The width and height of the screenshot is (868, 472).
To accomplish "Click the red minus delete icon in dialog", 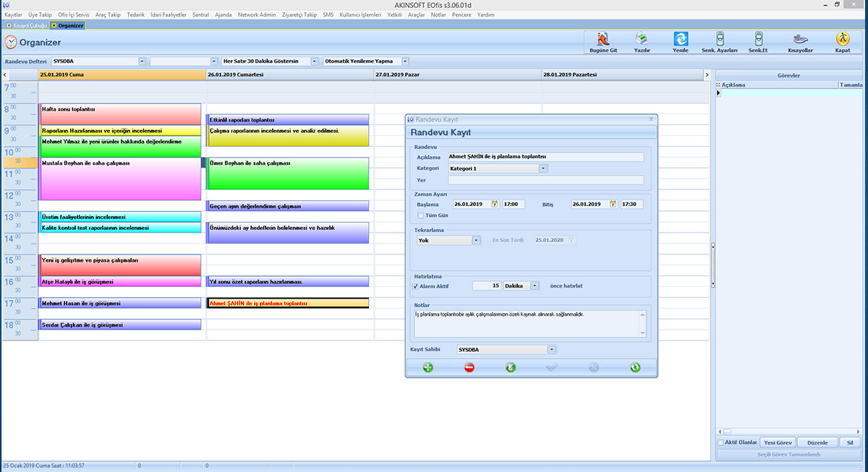I will pos(469,367).
